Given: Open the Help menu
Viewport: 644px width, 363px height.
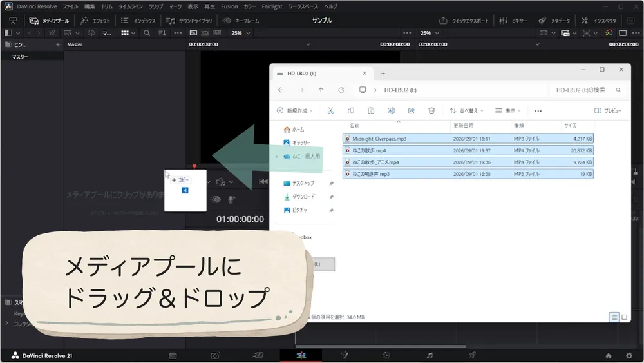Looking at the screenshot, I should pos(330,6).
